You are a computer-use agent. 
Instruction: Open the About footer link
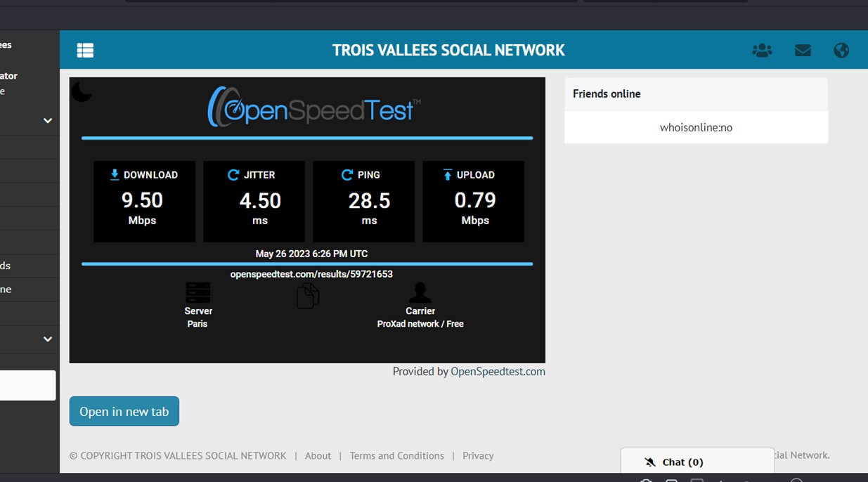click(318, 455)
